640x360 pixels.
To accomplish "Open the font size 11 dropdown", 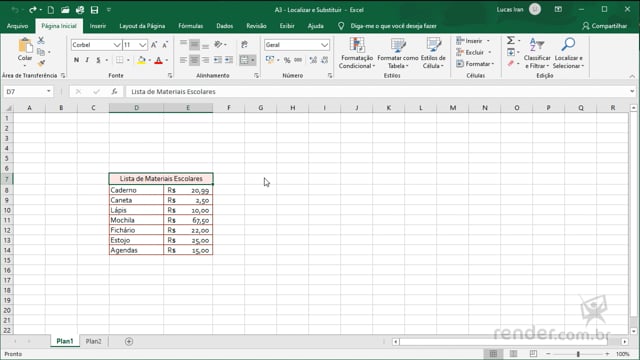I will pyautogui.click(x=142, y=45).
